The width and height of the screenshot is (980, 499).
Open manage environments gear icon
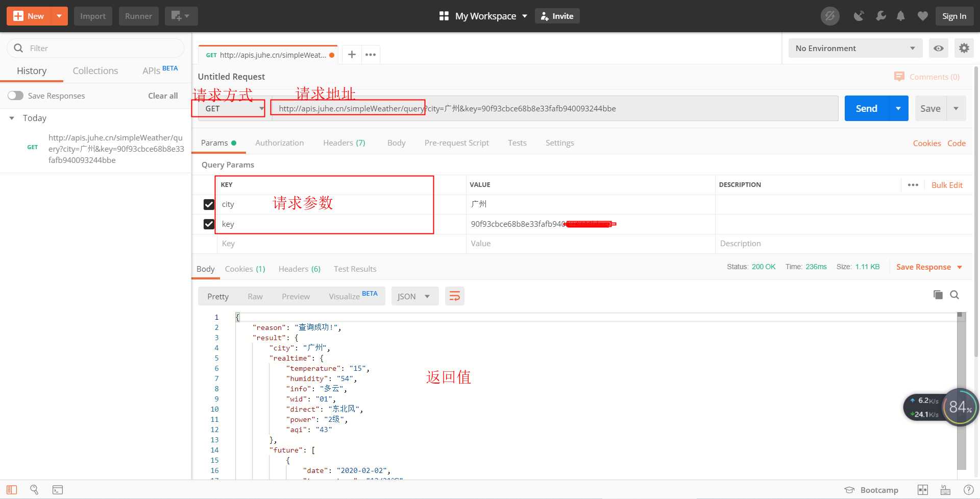click(x=964, y=48)
